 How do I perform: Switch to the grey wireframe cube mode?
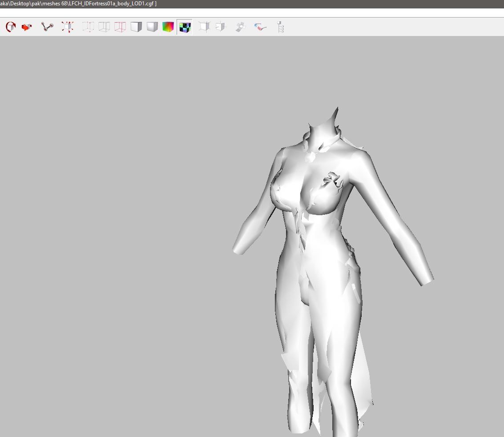pyautogui.click(x=104, y=27)
